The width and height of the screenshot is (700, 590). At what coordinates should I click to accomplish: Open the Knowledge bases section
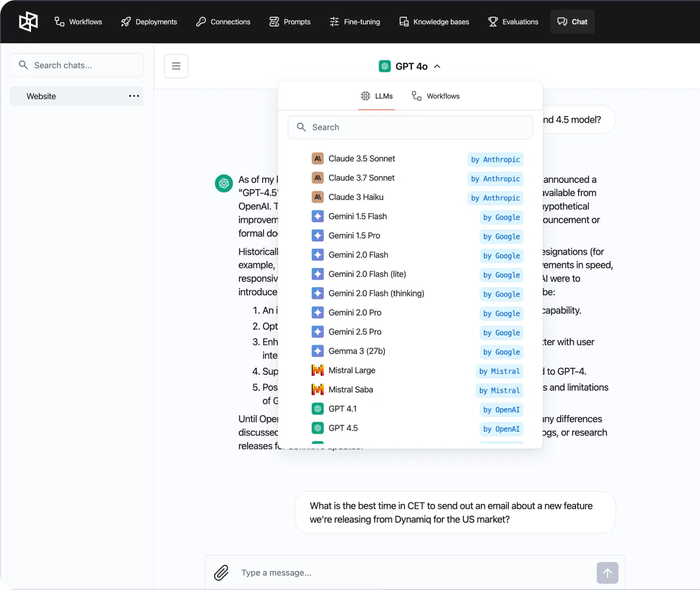point(434,22)
